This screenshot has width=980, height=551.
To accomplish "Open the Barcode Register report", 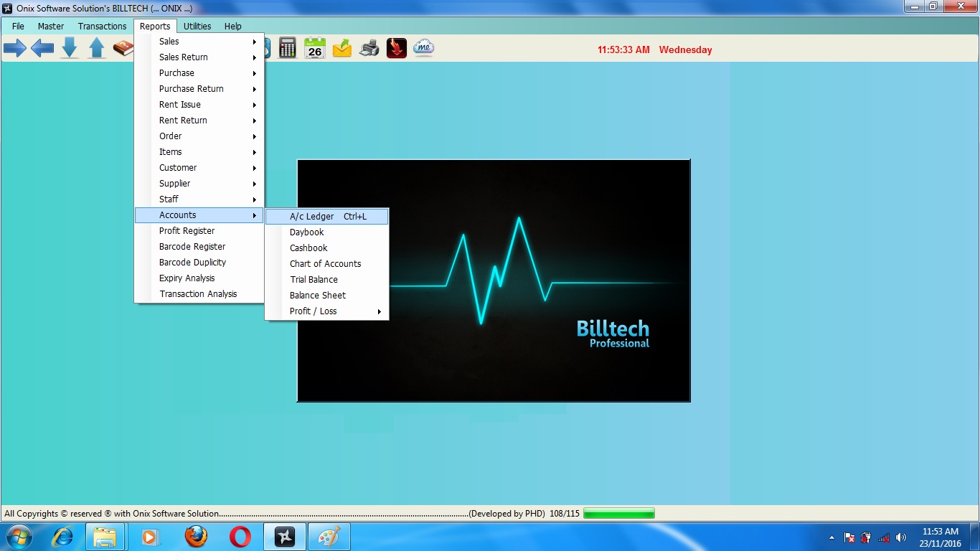I will click(x=199, y=247).
